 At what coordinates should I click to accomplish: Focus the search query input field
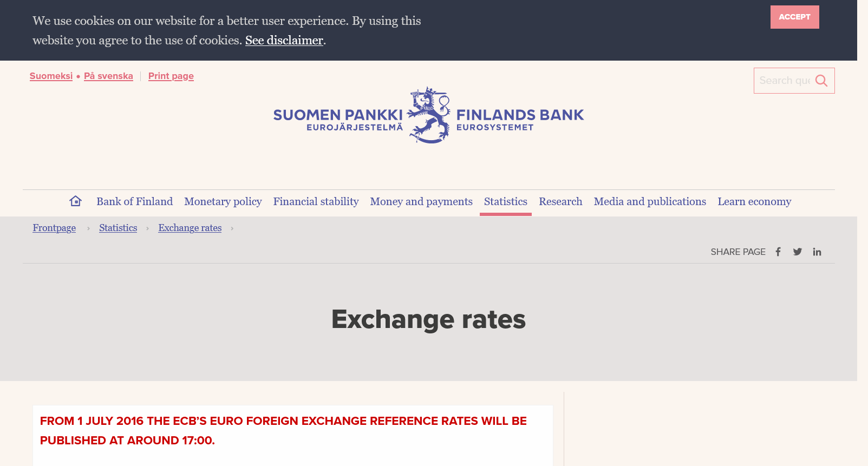click(x=784, y=81)
